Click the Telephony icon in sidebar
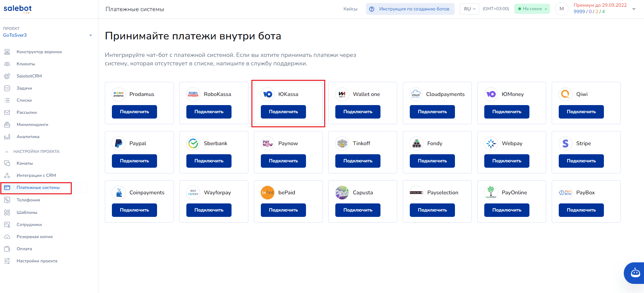This screenshot has height=293, width=644. (x=7, y=200)
